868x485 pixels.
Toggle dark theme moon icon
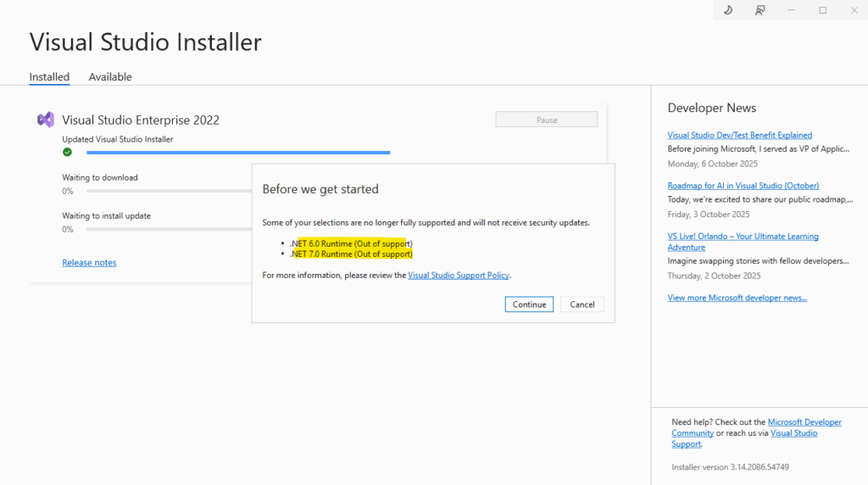pos(728,10)
